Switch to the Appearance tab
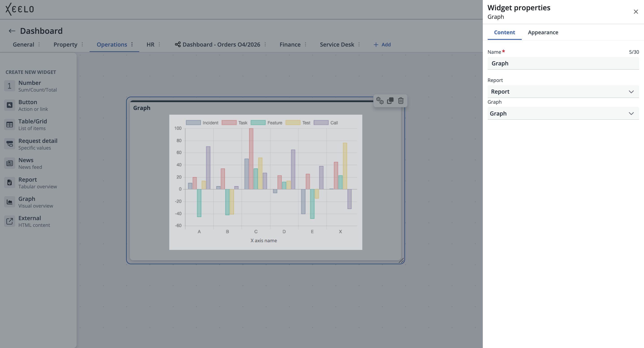The image size is (644, 348). (x=543, y=32)
